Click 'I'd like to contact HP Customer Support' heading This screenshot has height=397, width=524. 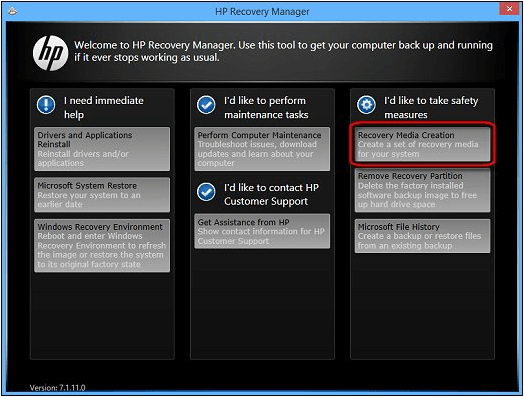(271, 194)
